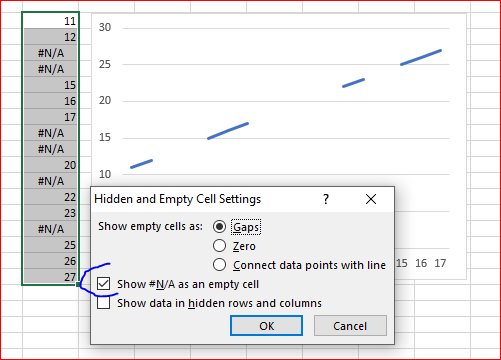The width and height of the screenshot is (501, 360).
Task: Click the chart's y-axis label 30
Action: pos(105,27)
